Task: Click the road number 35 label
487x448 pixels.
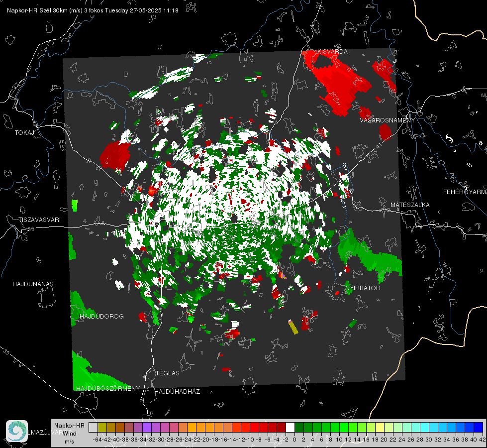Action: click(6, 352)
